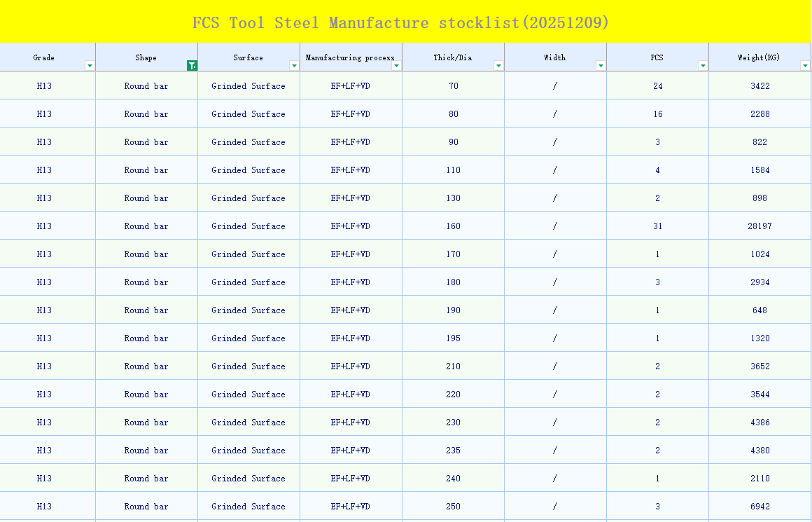The width and height of the screenshot is (812, 522).
Task: Open the Surface column filter icon
Action: tap(294, 65)
